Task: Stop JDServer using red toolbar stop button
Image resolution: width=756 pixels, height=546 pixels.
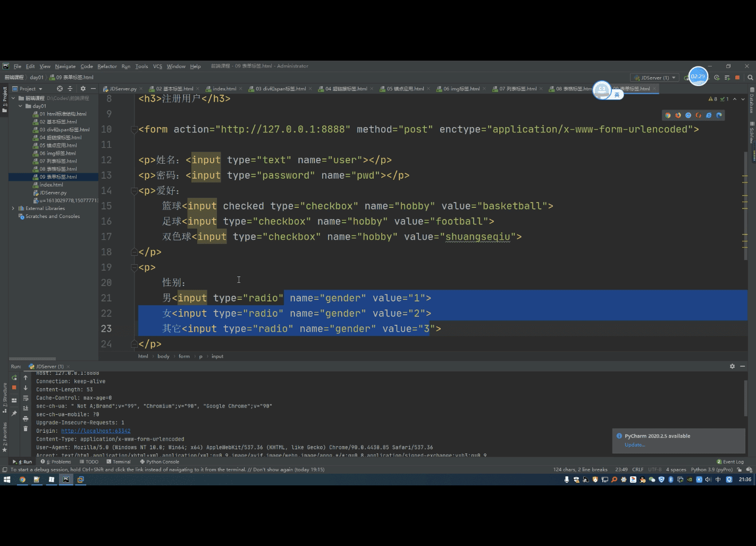Action: [737, 78]
